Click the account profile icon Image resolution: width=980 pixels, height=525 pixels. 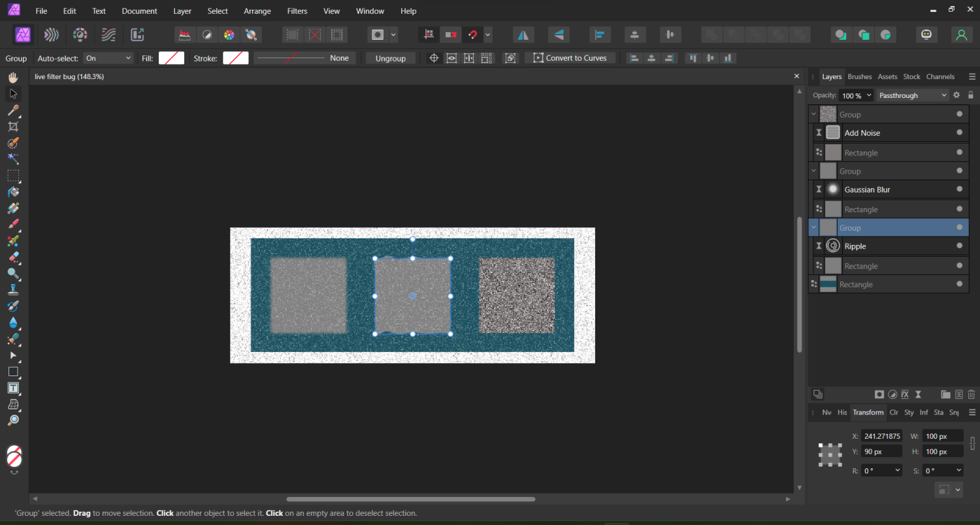(961, 35)
